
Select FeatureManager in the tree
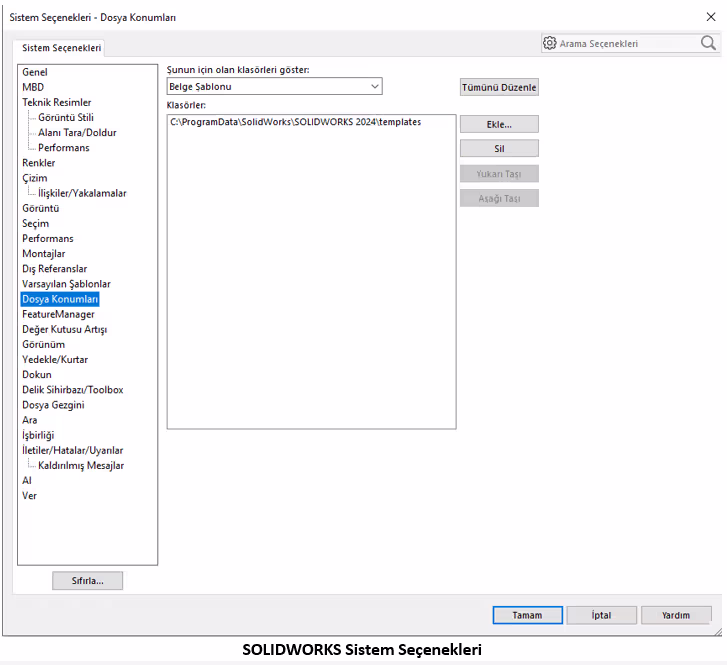[58, 314]
